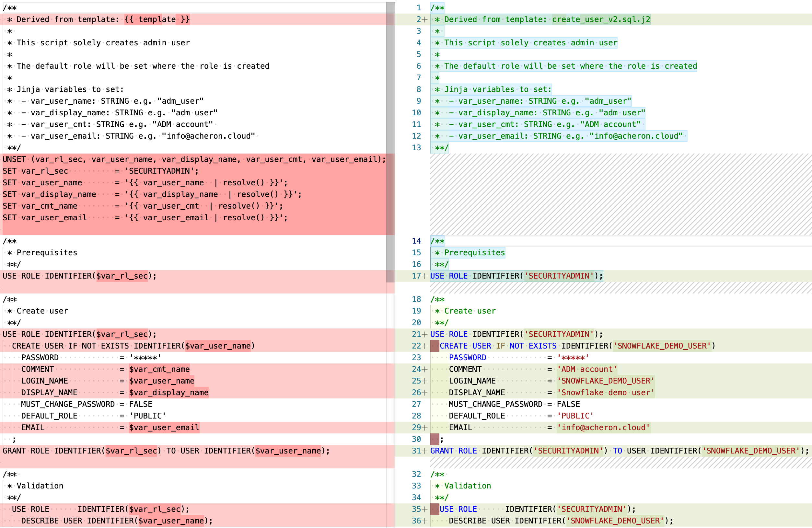This screenshot has width=812, height=528.
Task: Click line number 13 in the right gutter
Action: coord(416,148)
